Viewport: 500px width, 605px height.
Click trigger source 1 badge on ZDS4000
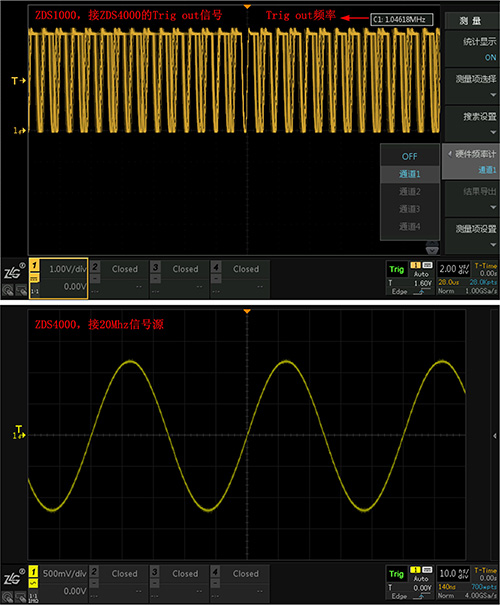tap(415, 570)
